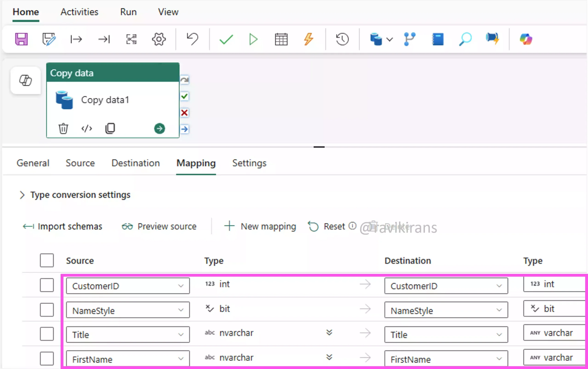Open source CustomerID dropdown
588x369 pixels.
point(128,286)
